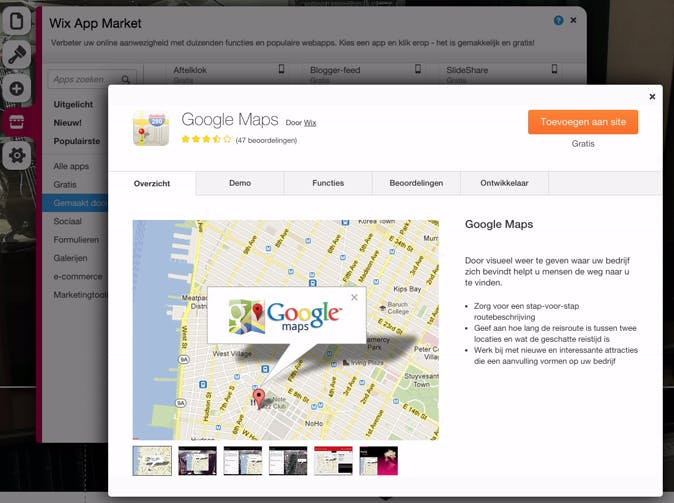
Task: Select Populairste category
Action: [x=77, y=141]
